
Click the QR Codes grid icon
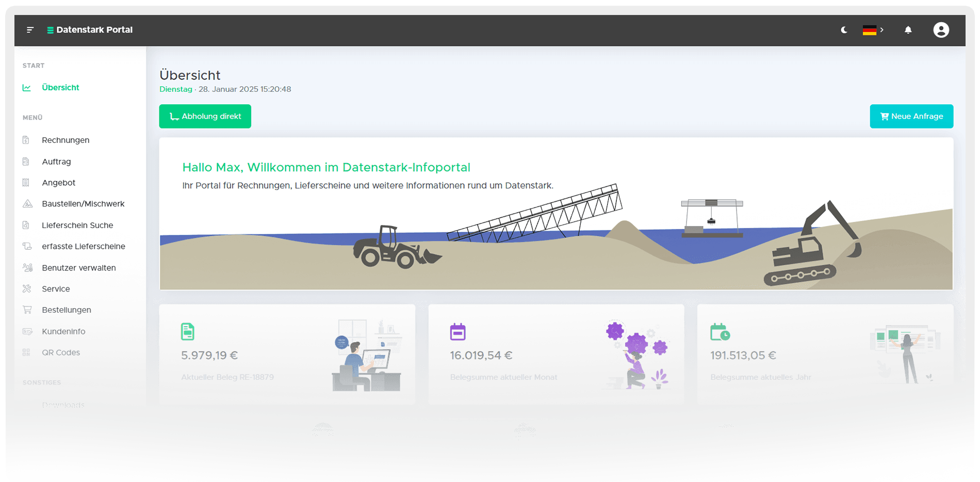pyautogui.click(x=26, y=352)
